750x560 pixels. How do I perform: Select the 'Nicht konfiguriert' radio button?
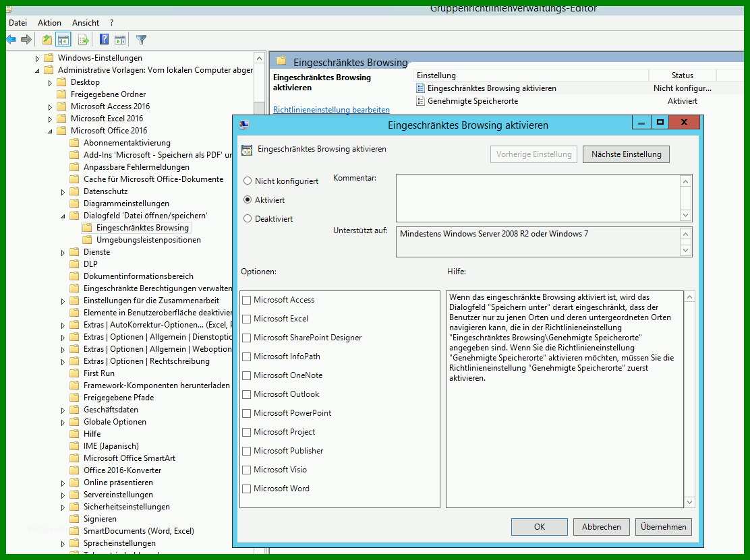click(248, 181)
